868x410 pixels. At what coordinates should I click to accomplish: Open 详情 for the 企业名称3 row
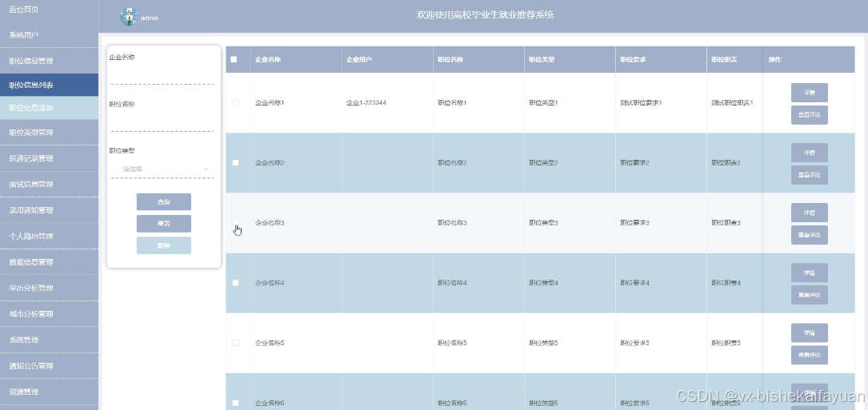tap(810, 213)
